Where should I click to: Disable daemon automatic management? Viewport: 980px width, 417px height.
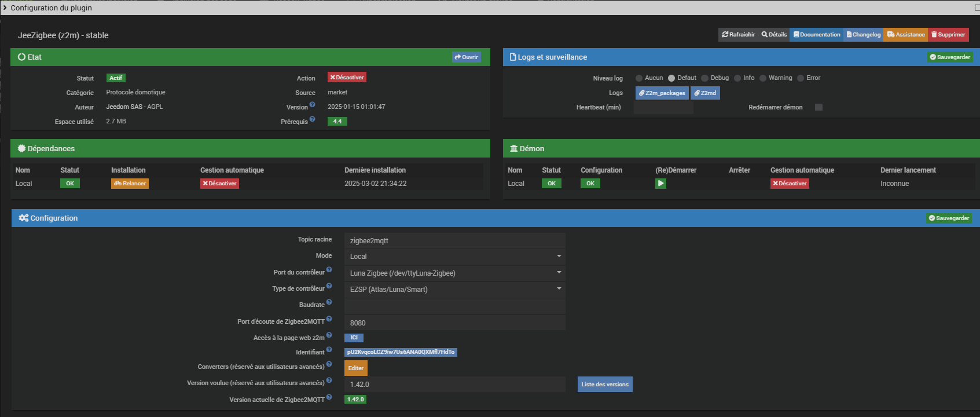click(790, 184)
